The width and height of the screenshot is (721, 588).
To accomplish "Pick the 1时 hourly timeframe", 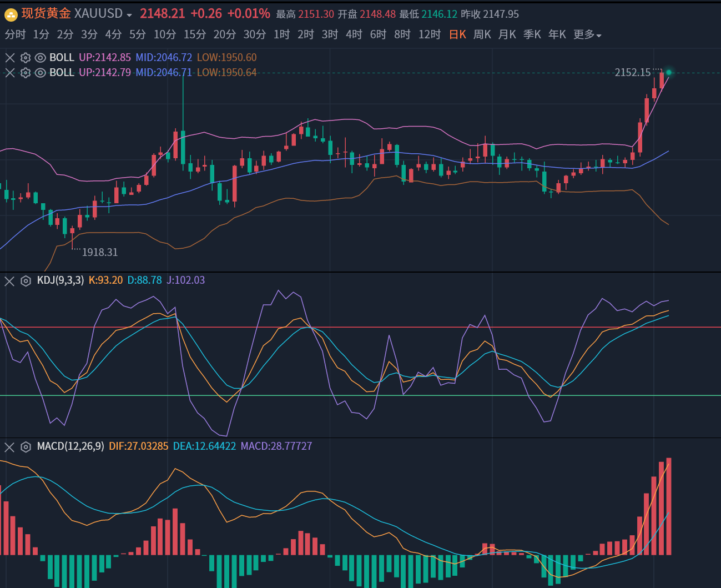I will pos(281,35).
